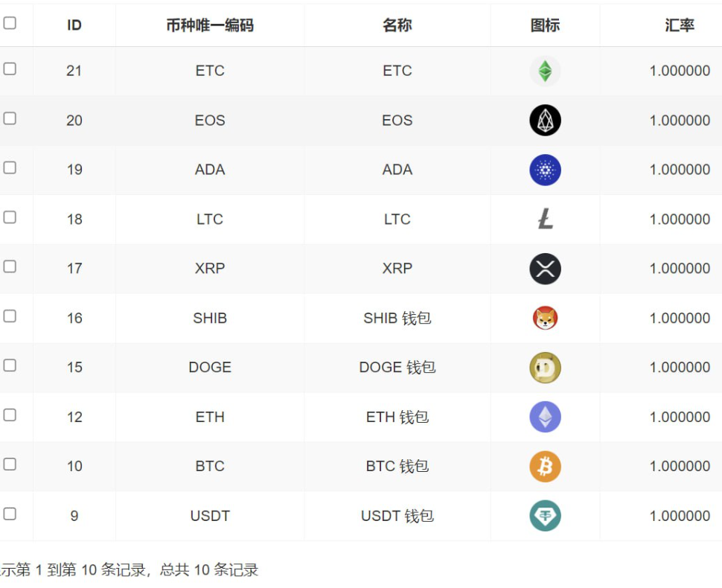Sort by the ID column header
Image resolution: width=722 pixels, height=588 pixels.
[74, 25]
